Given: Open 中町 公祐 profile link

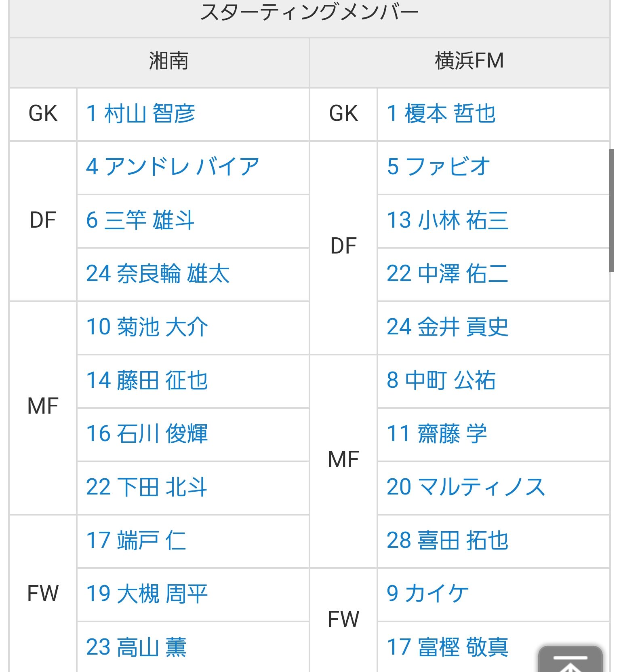Looking at the screenshot, I should [441, 380].
